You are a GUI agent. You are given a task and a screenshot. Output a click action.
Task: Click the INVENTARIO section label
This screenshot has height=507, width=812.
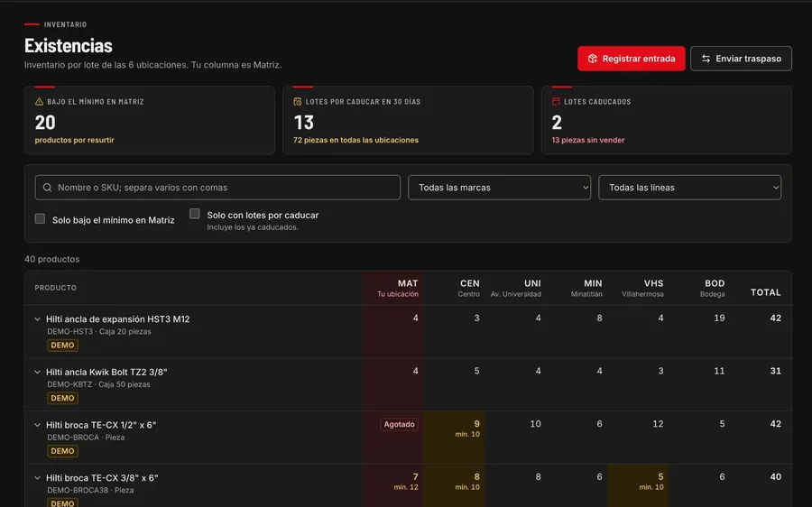(65, 24)
